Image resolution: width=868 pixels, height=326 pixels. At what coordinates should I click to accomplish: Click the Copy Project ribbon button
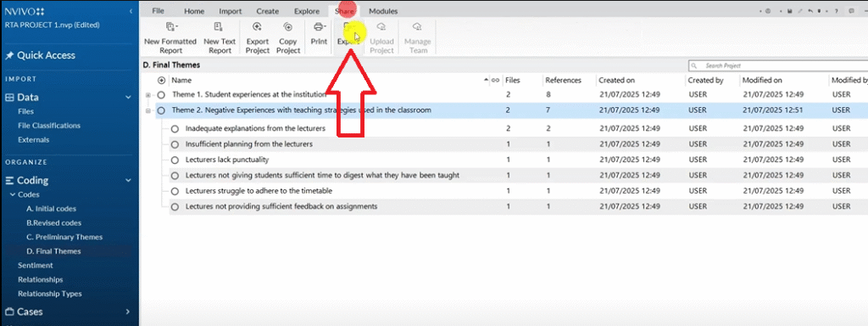(288, 37)
